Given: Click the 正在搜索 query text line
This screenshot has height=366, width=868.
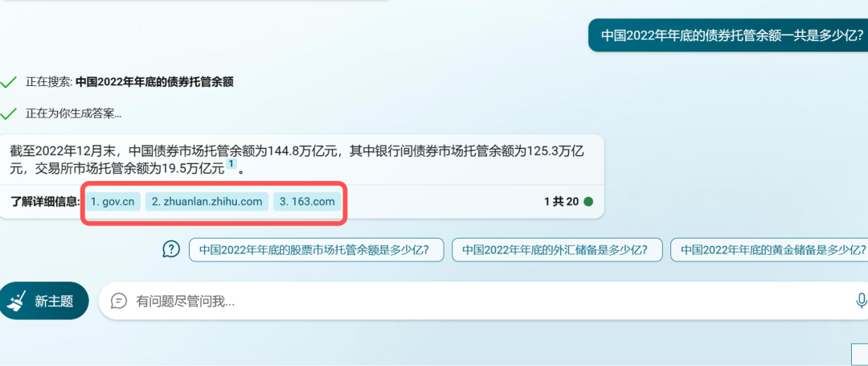Looking at the screenshot, I should pos(129,83).
